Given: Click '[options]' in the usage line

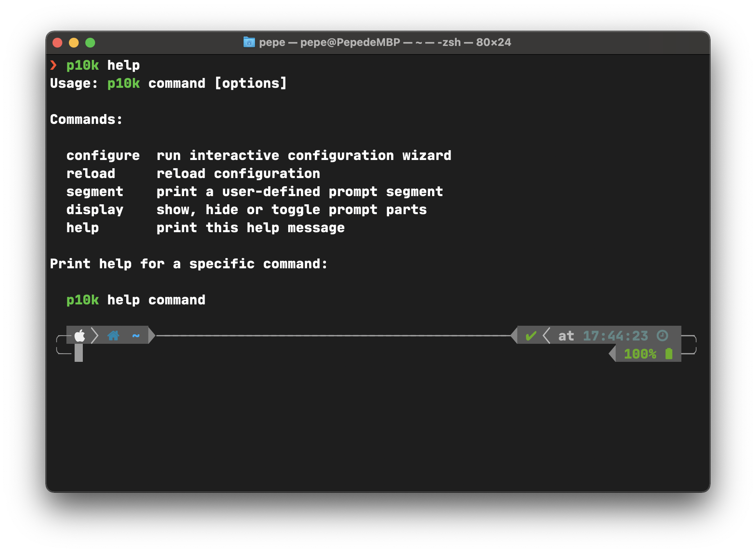Looking at the screenshot, I should pos(250,83).
